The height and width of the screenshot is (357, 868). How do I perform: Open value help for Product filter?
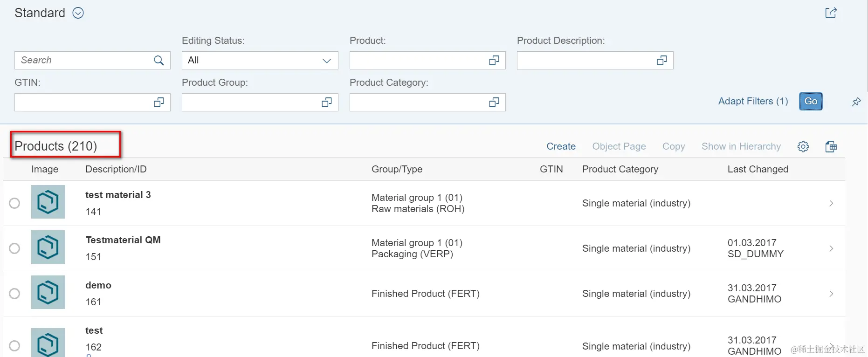(494, 60)
